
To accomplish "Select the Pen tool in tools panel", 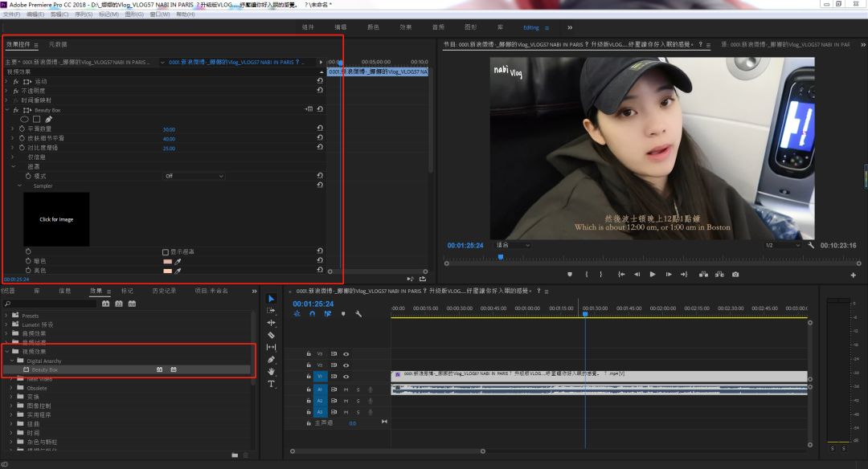I will (272, 360).
